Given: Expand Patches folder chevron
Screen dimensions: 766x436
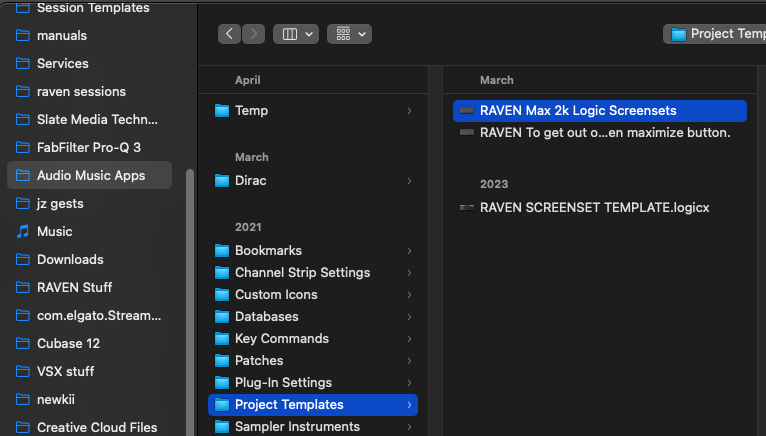Looking at the screenshot, I should tap(409, 361).
